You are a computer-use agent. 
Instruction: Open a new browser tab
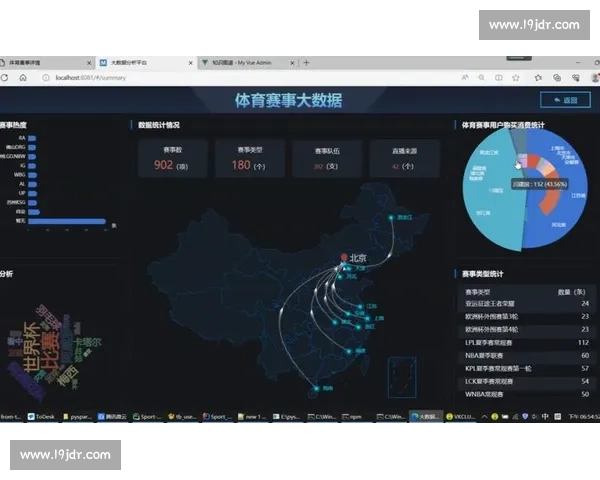[306, 63]
